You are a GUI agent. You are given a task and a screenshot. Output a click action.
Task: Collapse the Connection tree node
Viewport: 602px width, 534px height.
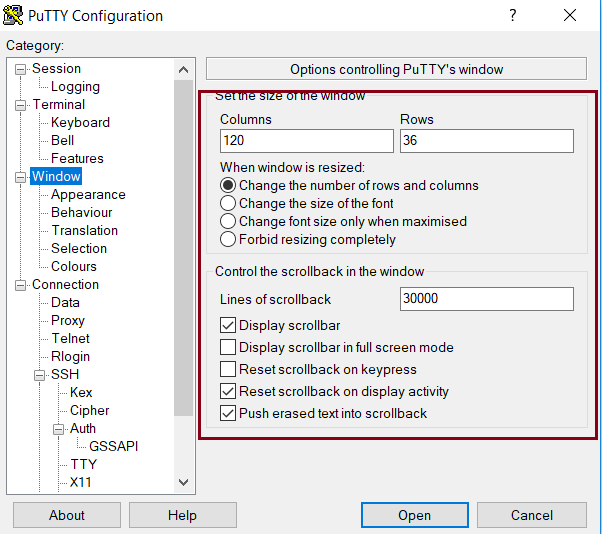[x=20, y=285]
